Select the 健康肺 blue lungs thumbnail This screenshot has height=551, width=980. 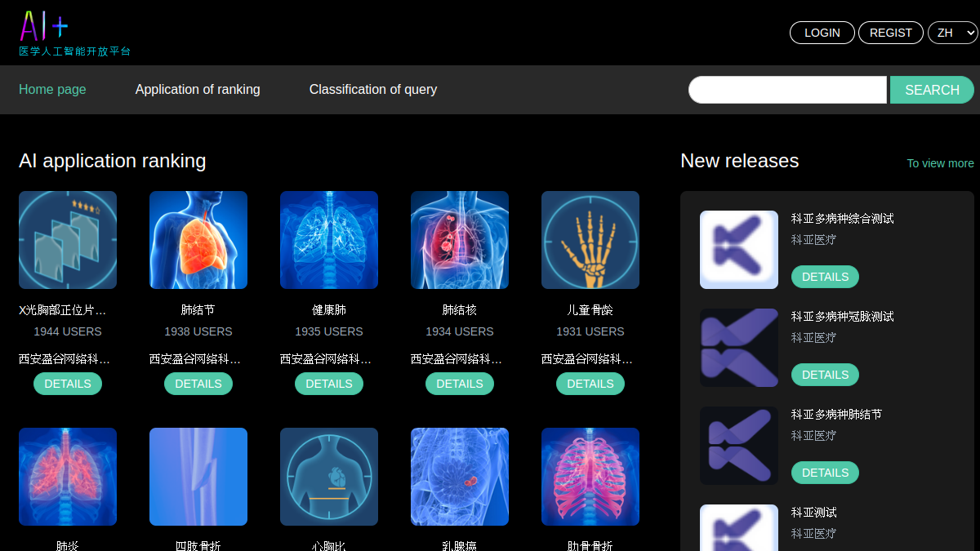(329, 240)
